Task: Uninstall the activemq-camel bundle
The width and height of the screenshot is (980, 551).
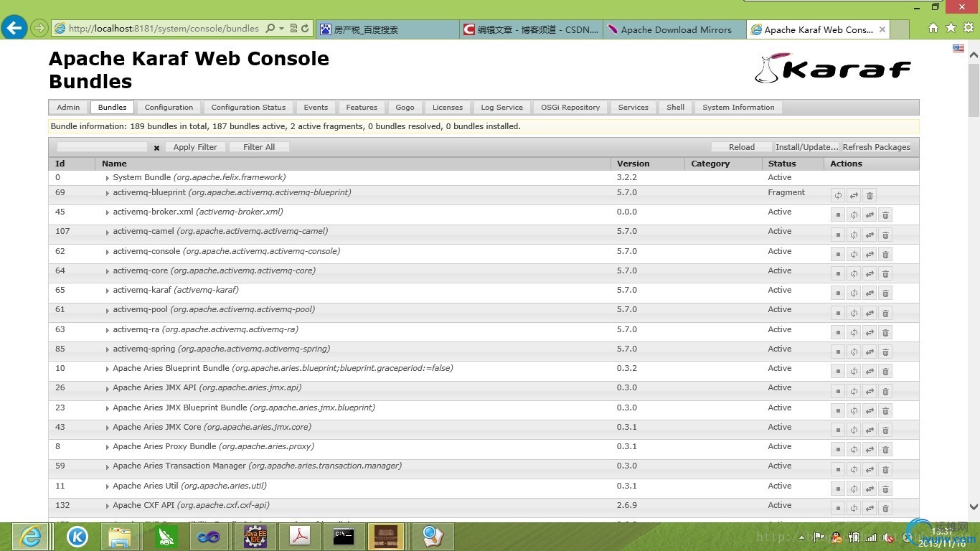Action: pos(885,235)
